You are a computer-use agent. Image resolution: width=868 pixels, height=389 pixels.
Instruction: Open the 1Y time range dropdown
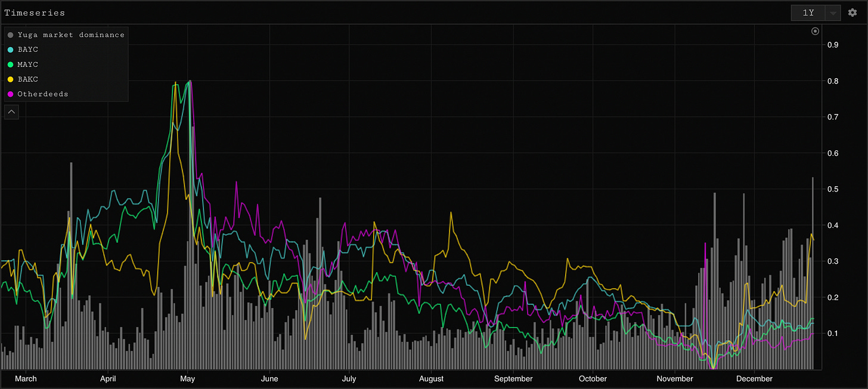[x=808, y=13]
